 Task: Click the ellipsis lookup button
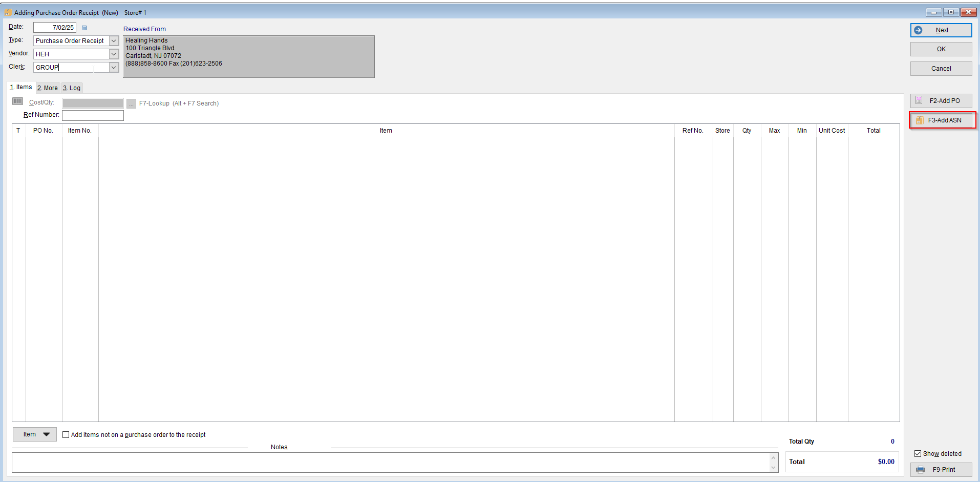click(x=131, y=103)
